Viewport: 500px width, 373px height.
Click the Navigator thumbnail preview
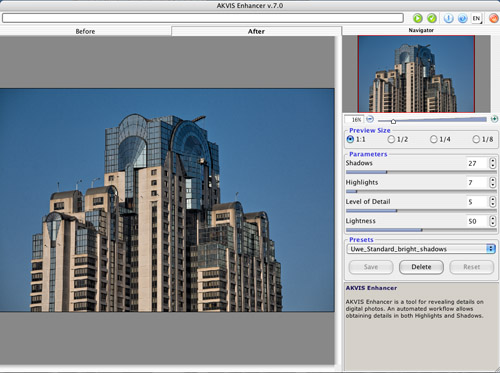point(416,74)
